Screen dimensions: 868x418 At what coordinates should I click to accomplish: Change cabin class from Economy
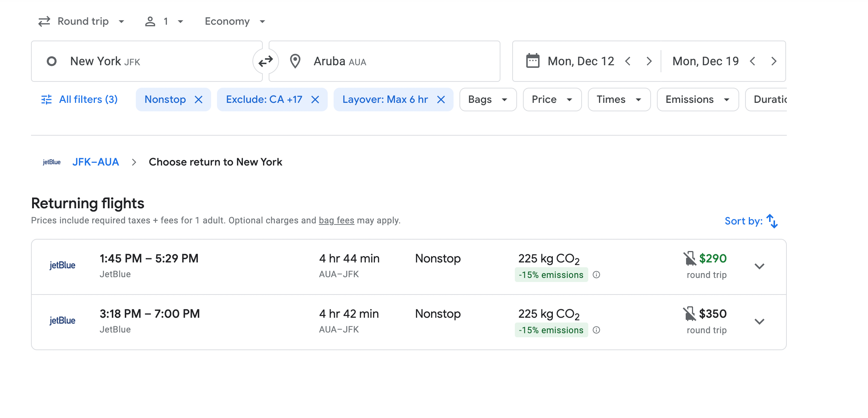pos(235,21)
